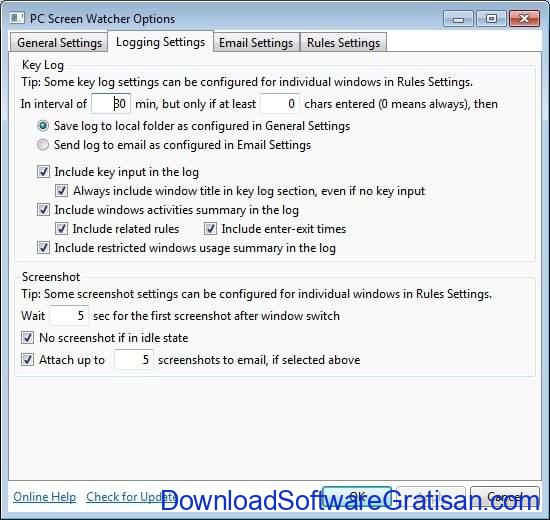Focus the minimum chars entered field

pyautogui.click(x=280, y=104)
